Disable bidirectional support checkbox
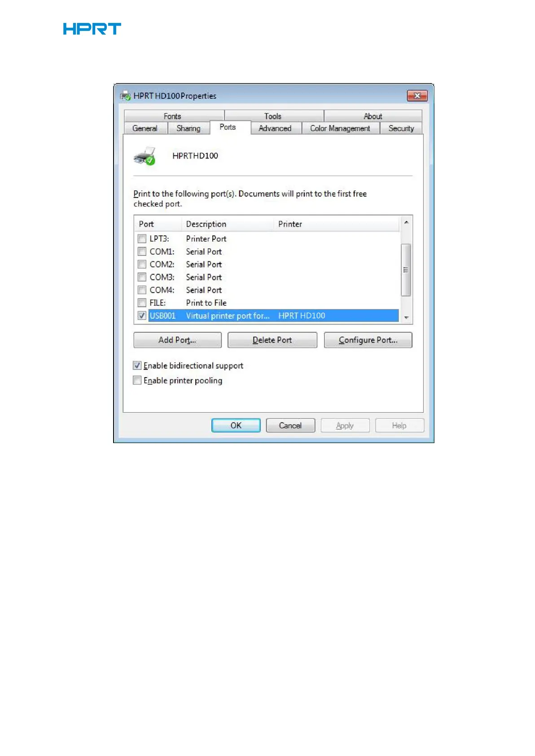 137,365
